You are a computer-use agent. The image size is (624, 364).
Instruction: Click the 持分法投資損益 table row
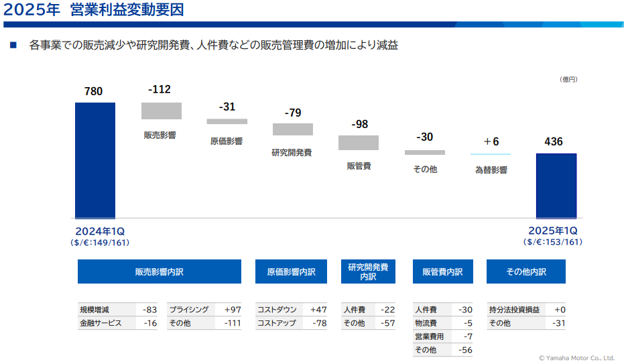pyautogui.click(x=526, y=310)
